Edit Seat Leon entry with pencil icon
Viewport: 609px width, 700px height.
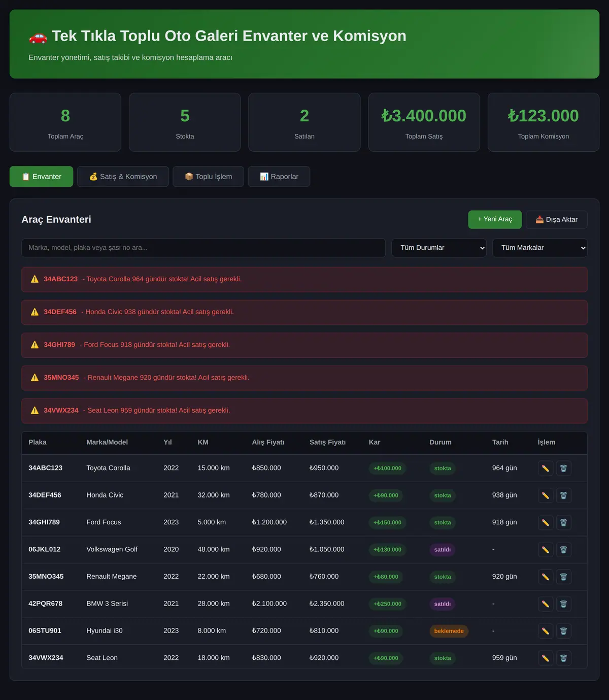pyautogui.click(x=546, y=658)
